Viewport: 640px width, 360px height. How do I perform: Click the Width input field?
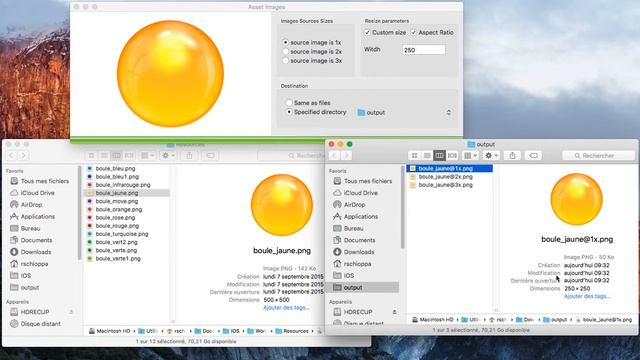point(424,50)
